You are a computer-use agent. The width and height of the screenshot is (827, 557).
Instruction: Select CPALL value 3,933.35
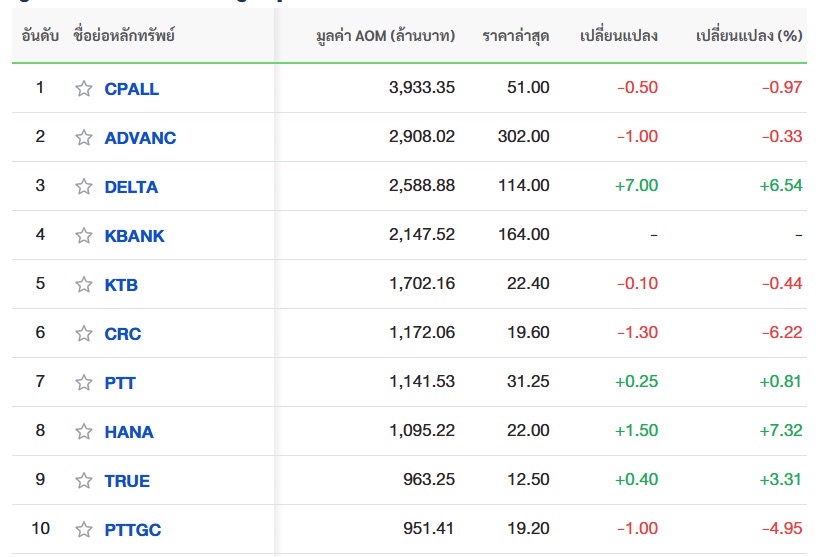422,88
